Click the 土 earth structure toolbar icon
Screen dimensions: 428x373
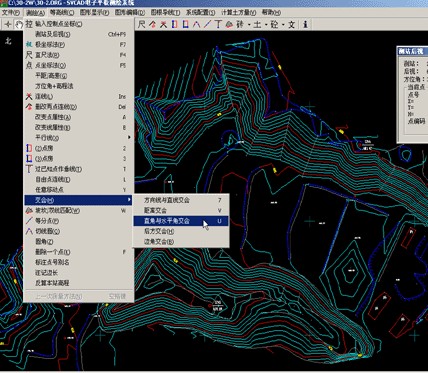257,24
